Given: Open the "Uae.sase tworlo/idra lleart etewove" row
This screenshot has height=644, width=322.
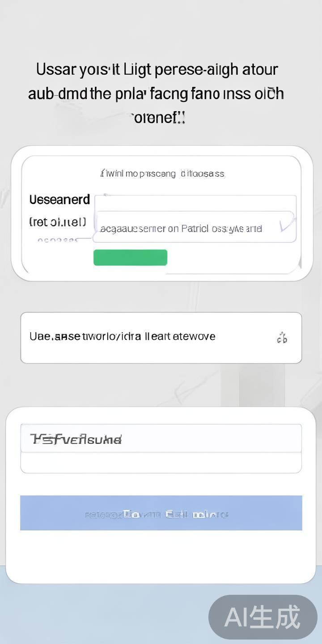Looking at the screenshot, I should 161,338.
